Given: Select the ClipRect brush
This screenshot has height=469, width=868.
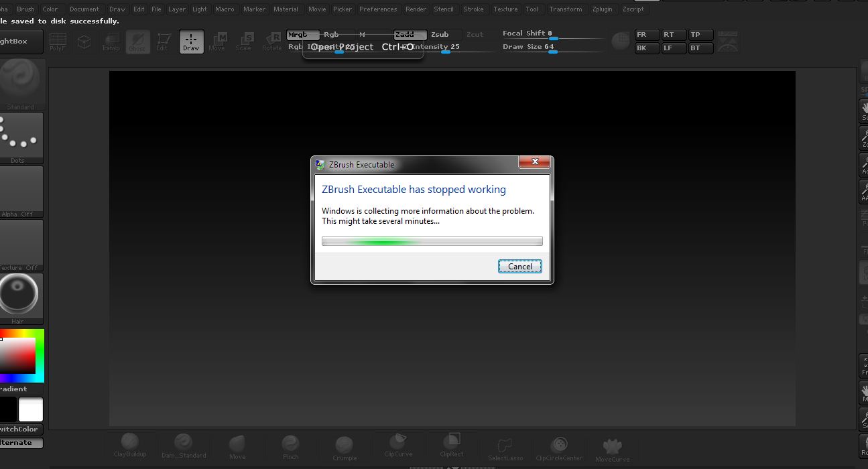Looking at the screenshot, I should point(452,446).
